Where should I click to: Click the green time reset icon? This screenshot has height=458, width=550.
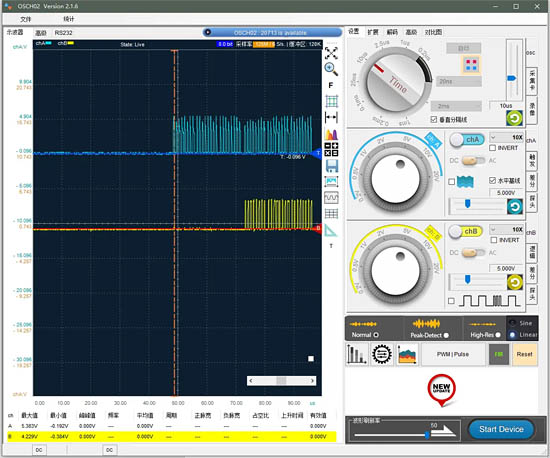click(x=514, y=118)
